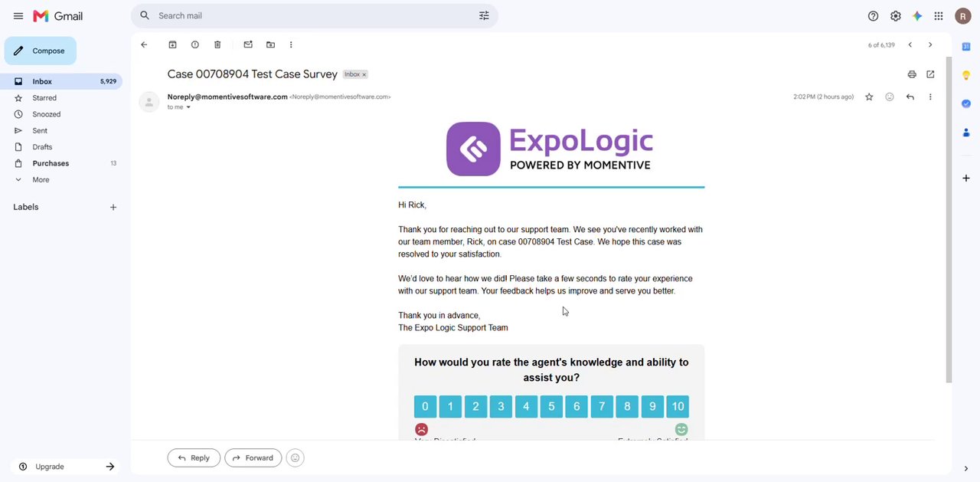Click the sender name Noreply@momentivesoftware.com
980x482 pixels.
click(227, 97)
